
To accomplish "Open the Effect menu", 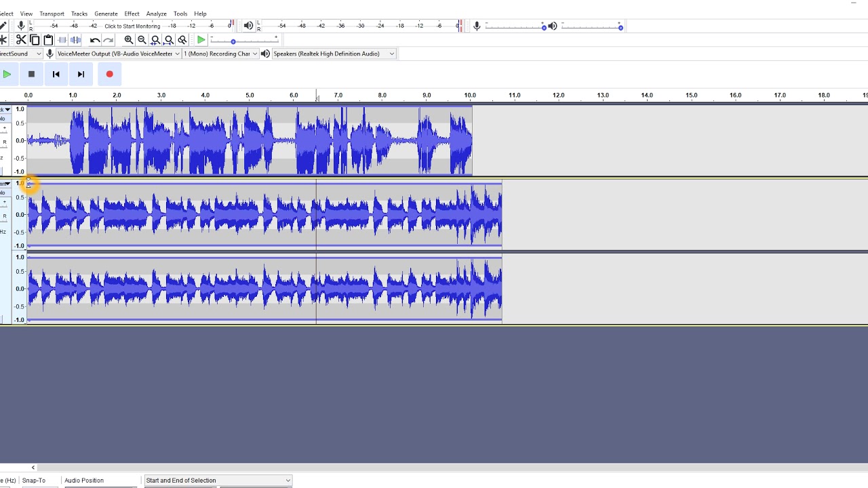I will click(132, 14).
